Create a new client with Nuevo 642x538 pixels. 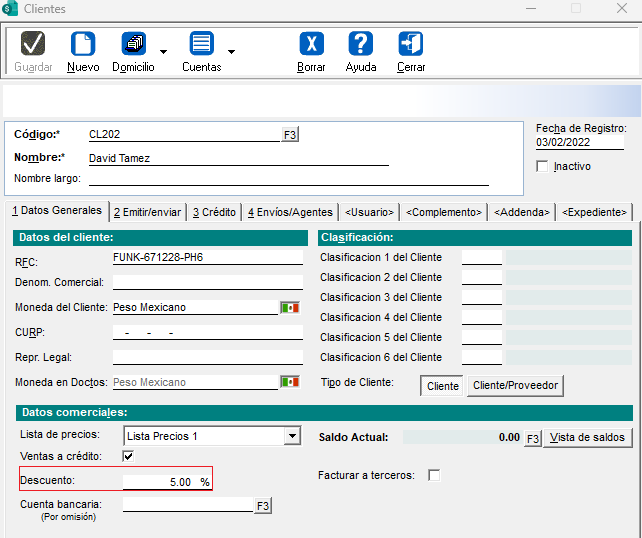pyautogui.click(x=83, y=45)
